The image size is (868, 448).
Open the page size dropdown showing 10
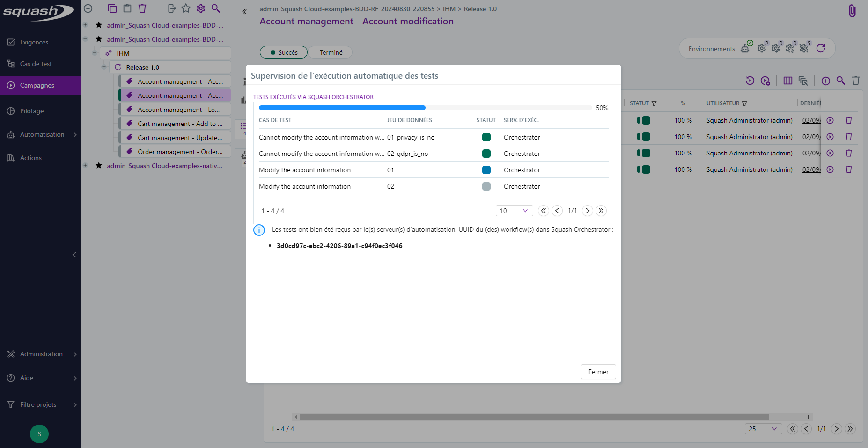coord(514,211)
